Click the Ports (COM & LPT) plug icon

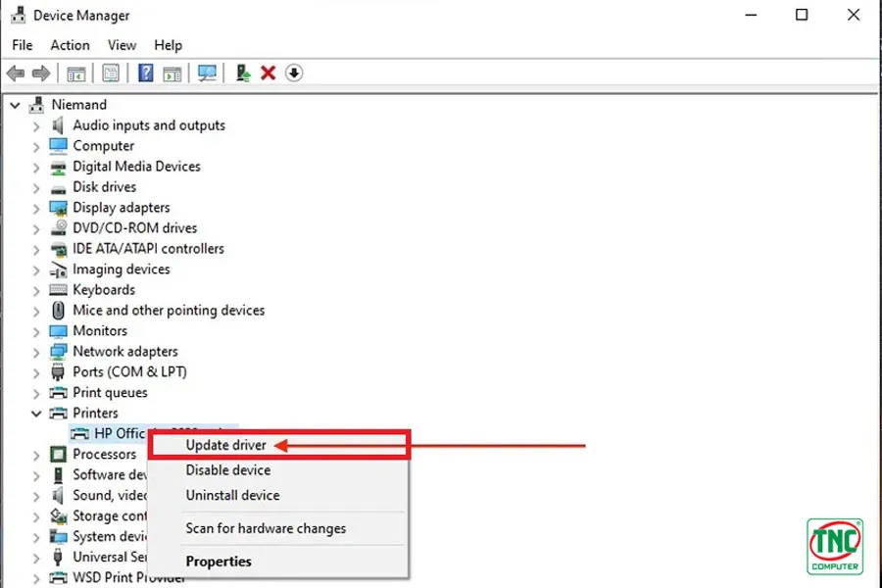click(x=58, y=372)
